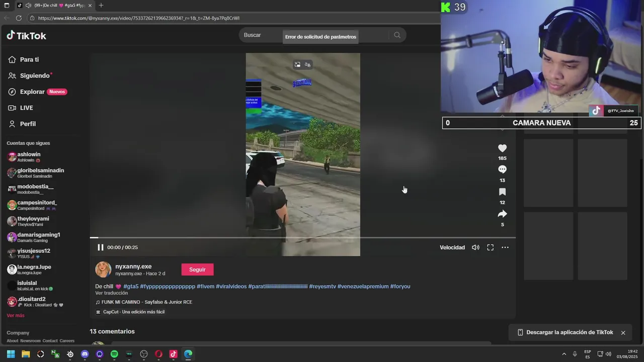This screenshot has height=362, width=644.
Task: Click Ver traducción under the caption
Action: pyautogui.click(x=111, y=293)
